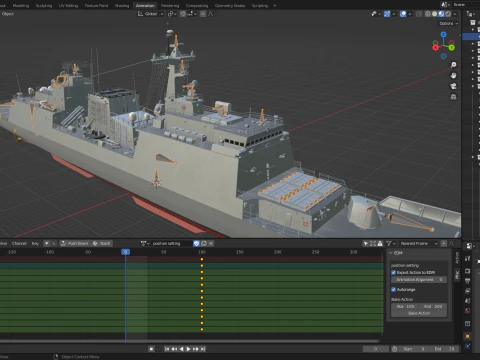This screenshot has width=480, height=360.
Task: Open the Action sidebar tab
Action: click(457, 258)
